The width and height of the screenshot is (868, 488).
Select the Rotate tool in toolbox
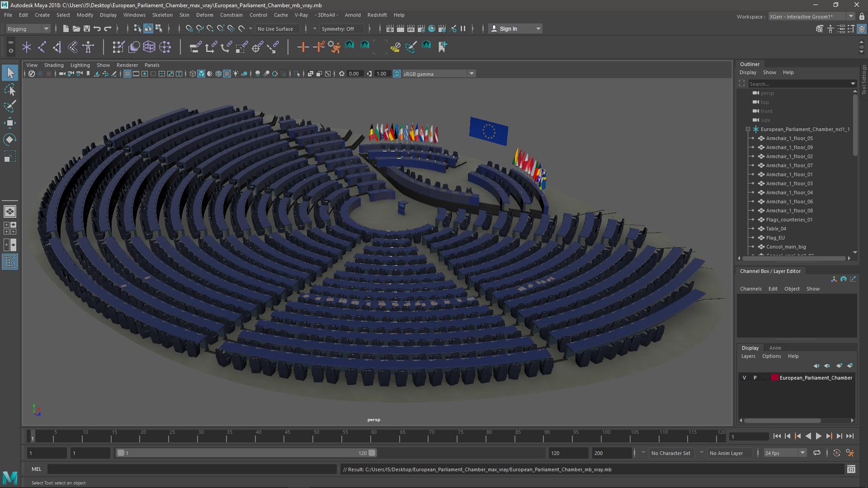9,140
